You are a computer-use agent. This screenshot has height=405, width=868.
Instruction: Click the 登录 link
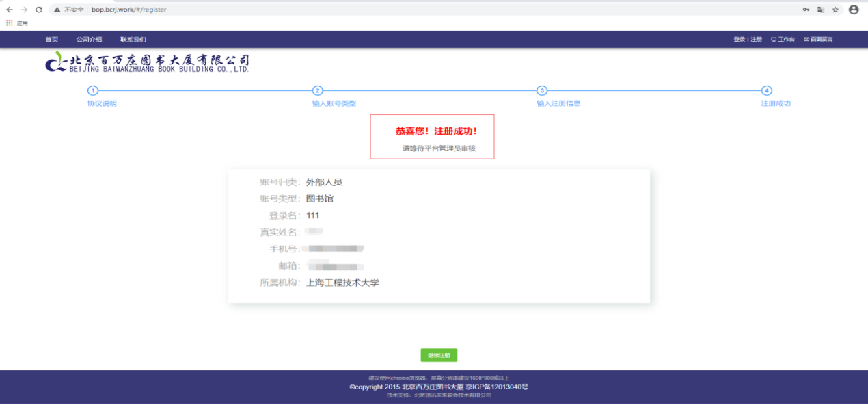pos(739,40)
